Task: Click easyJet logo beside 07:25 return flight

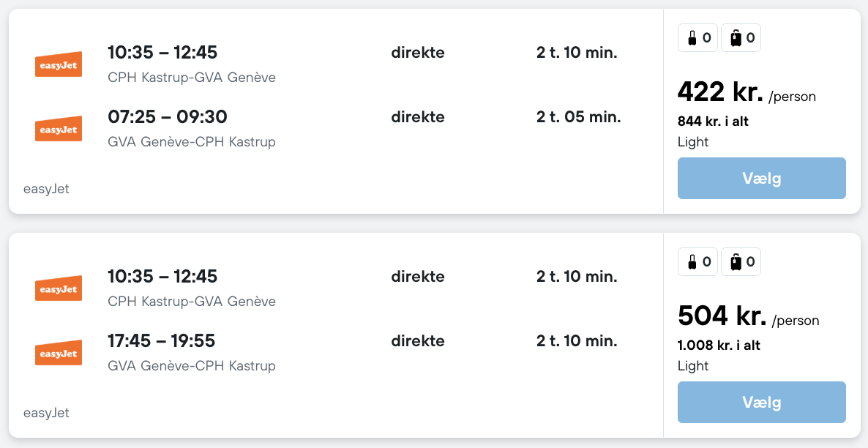Action: pos(59,129)
